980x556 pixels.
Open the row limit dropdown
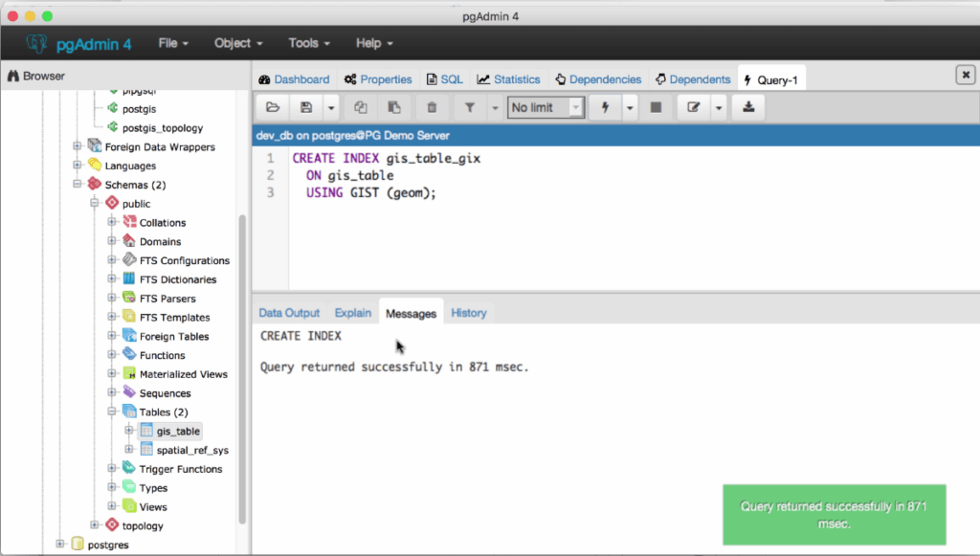click(x=546, y=107)
